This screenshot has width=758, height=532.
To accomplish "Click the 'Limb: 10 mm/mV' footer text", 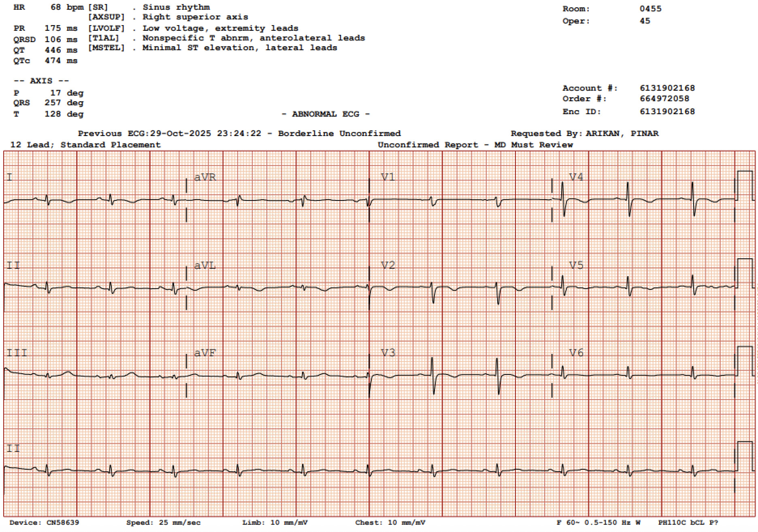I will click(x=275, y=523).
